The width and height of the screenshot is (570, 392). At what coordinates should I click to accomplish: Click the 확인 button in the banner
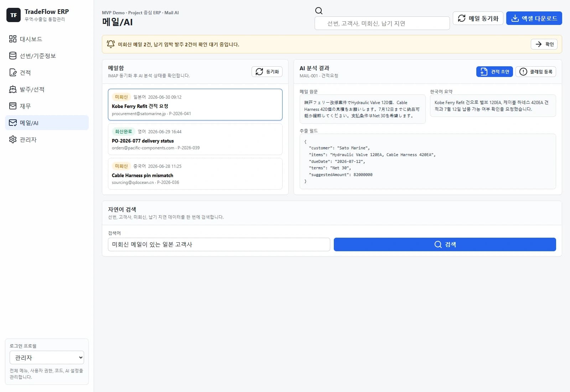tap(544, 44)
